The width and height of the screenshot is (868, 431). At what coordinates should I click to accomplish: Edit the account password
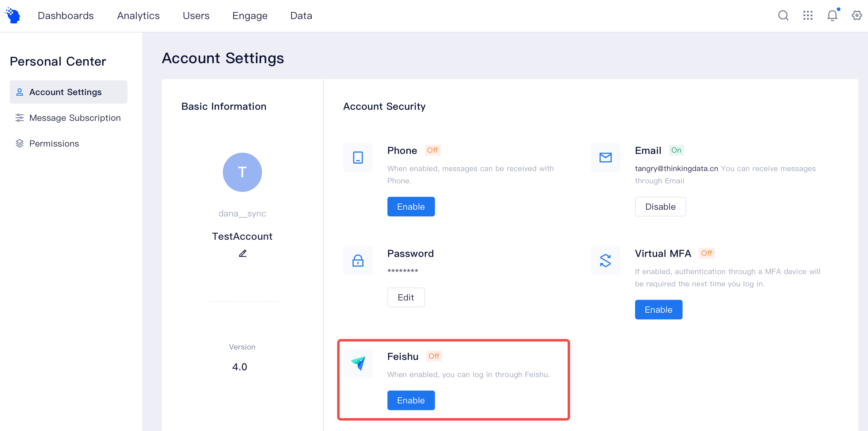[x=406, y=297]
